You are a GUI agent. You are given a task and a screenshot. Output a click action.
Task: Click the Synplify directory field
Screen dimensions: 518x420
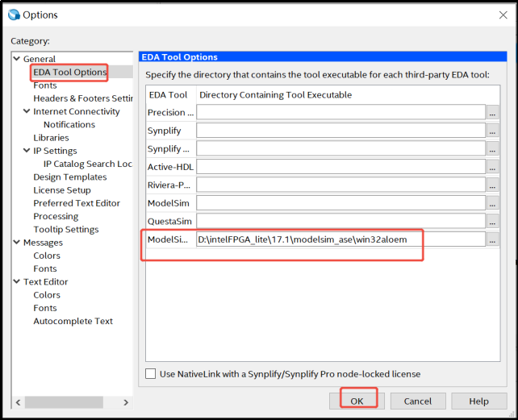(340, 131)
